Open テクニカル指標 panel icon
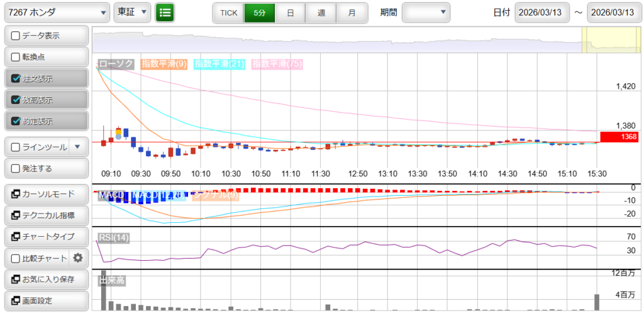 (x=15, y=215)
